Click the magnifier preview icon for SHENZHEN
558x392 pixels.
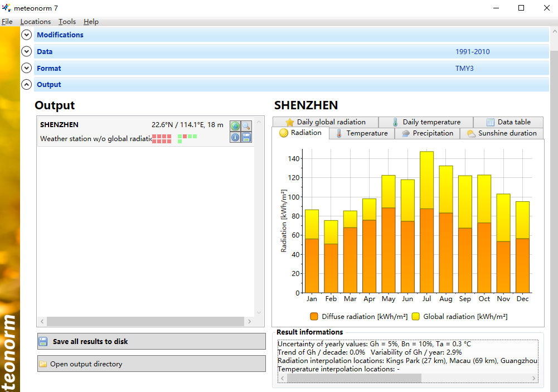(246, 127)
